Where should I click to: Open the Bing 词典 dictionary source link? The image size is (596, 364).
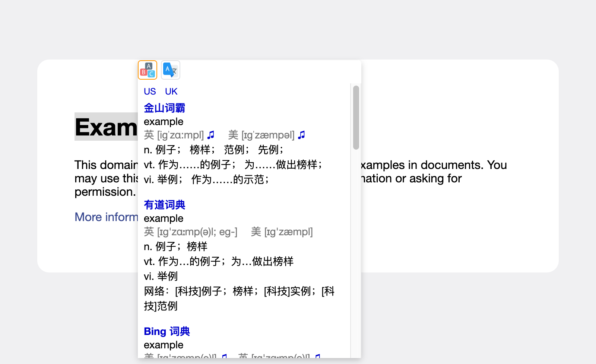click(x=167, y=331)
